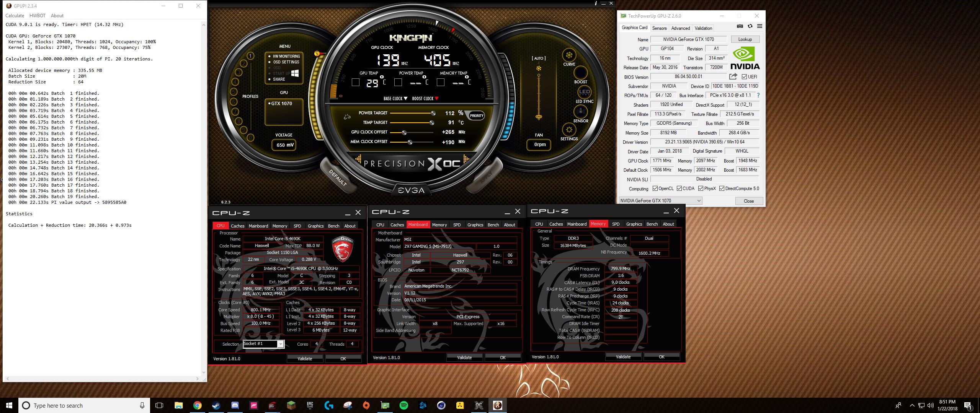Open fan Curve in Precision XOC

point(569,55)
